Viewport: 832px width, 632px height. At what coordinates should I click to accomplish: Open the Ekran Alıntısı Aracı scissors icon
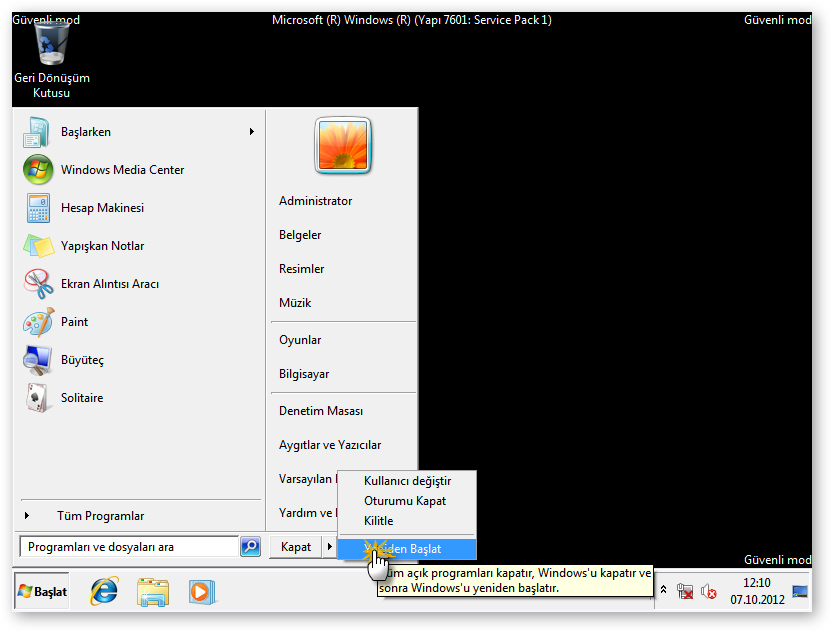pos(38,284)
